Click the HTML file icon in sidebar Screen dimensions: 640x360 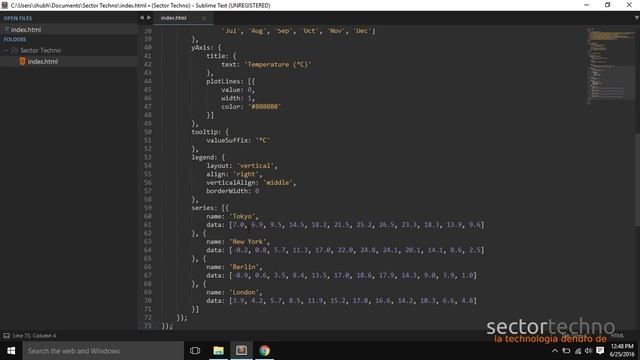point(22,61)
